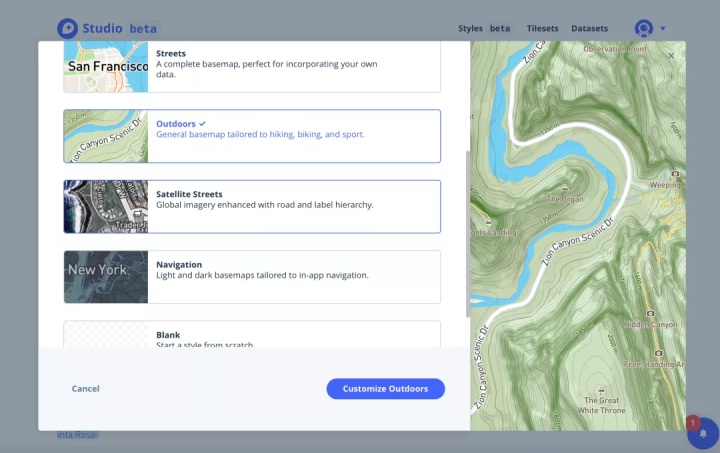Click the Outdoors description text

tap(260, 134)
